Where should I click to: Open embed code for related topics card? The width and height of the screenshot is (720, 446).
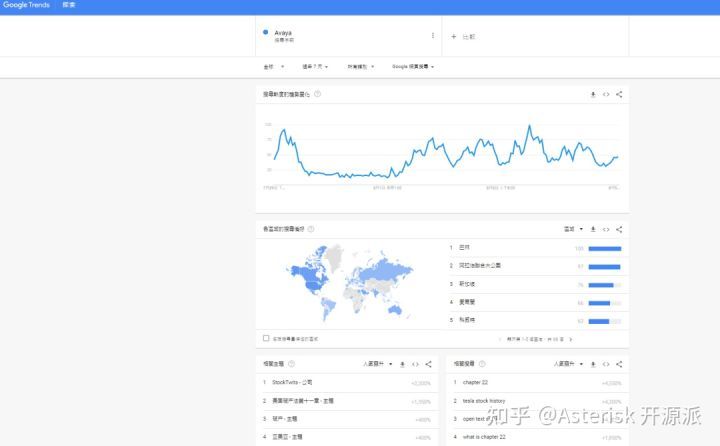pos(415,364)
